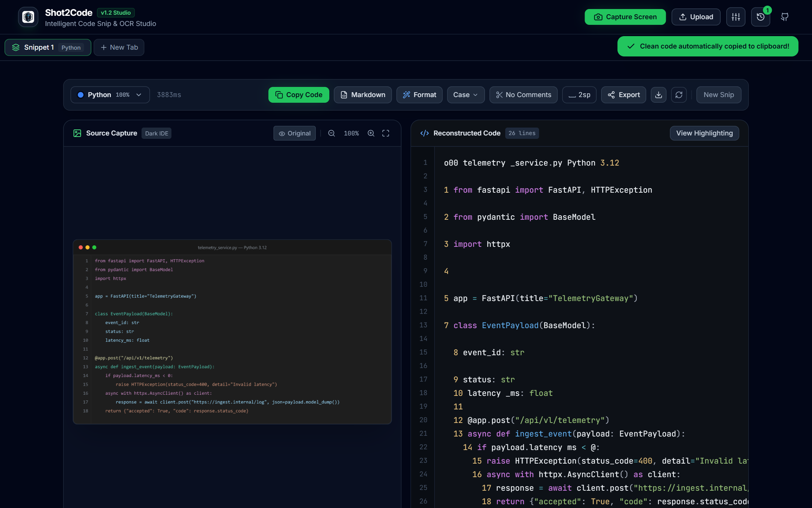
Task: Click the FastAPI title line in reconstructed code
Action: coord(541,298)
